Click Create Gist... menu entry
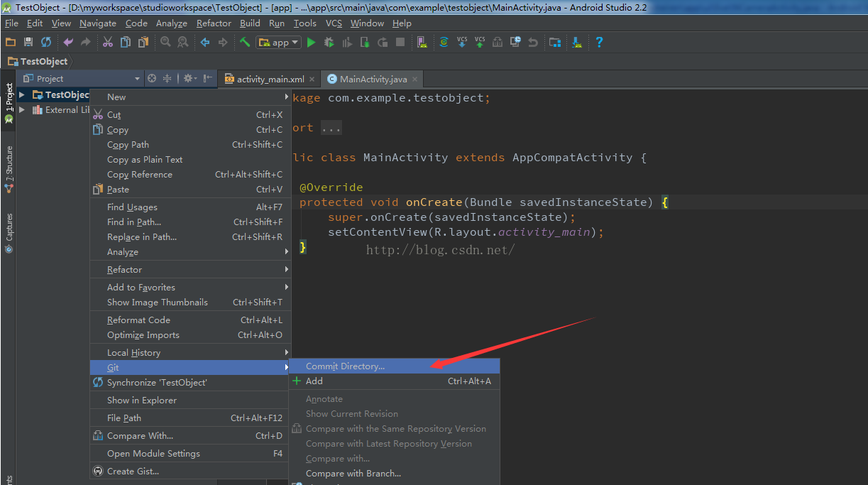868x485 pixels. pos(189,472)
